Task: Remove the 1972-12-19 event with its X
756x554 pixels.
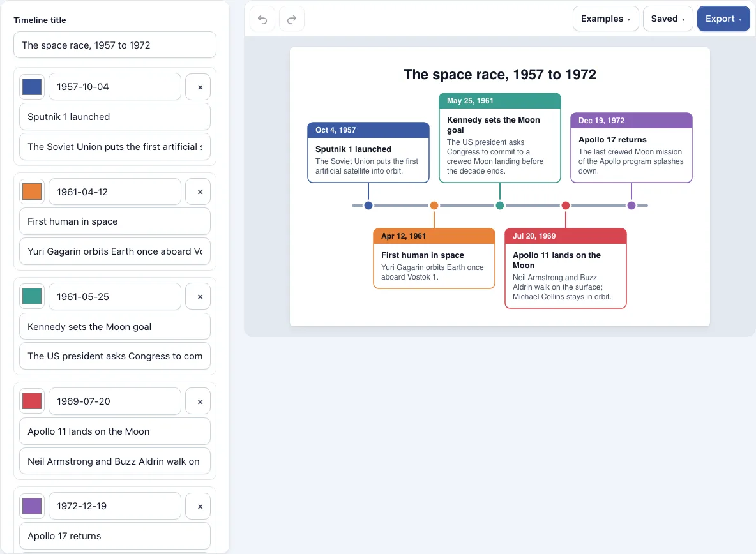Action: 198,506
